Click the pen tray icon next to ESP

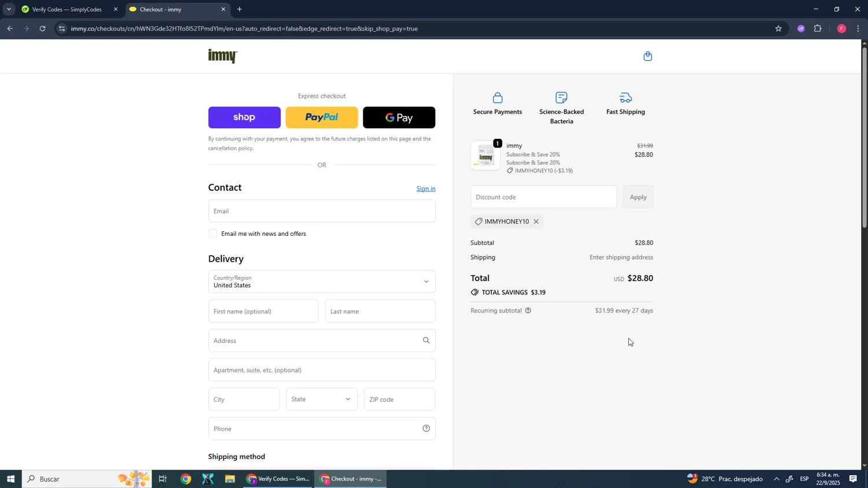789,479
